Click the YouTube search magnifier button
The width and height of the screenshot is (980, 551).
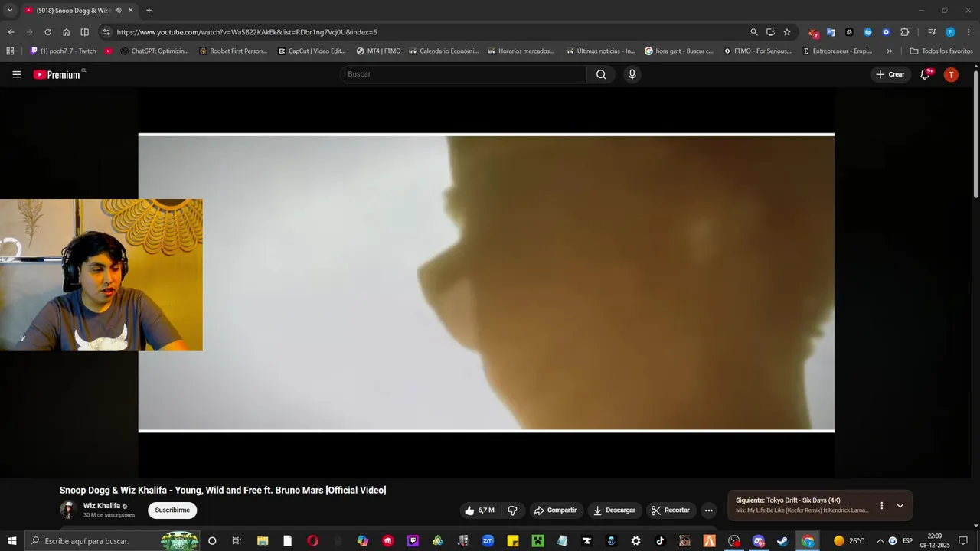point(601,74)
